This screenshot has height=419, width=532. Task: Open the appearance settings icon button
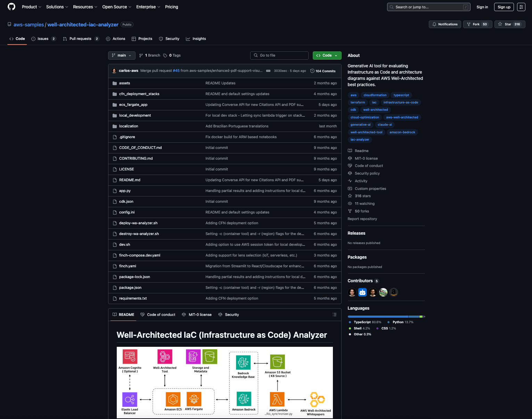[x=521, y=7]
